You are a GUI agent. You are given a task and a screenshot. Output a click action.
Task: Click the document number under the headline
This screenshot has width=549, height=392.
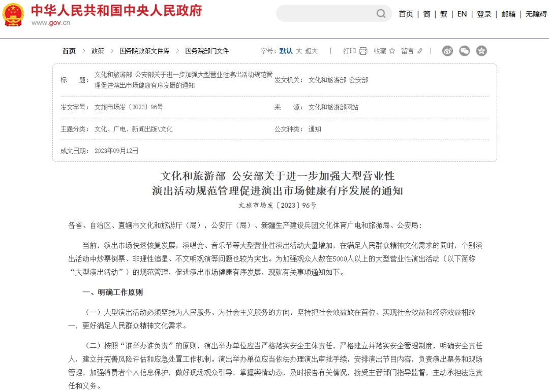pos(278,205)
